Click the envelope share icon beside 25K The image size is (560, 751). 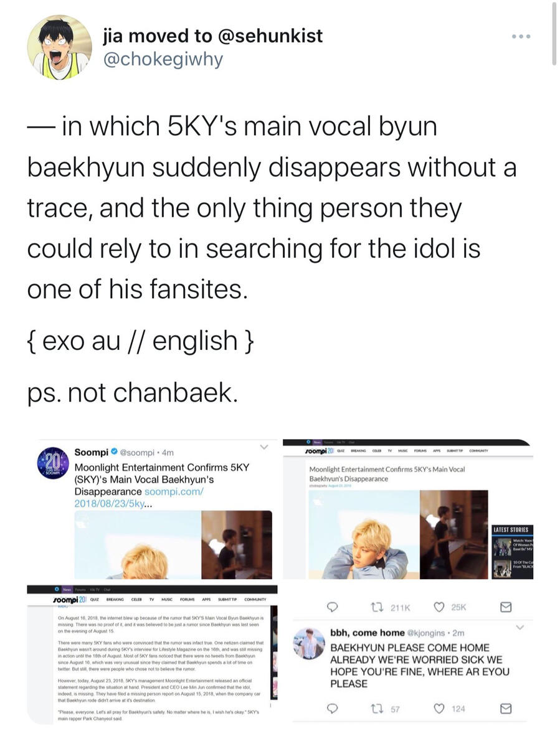[506, 607]
